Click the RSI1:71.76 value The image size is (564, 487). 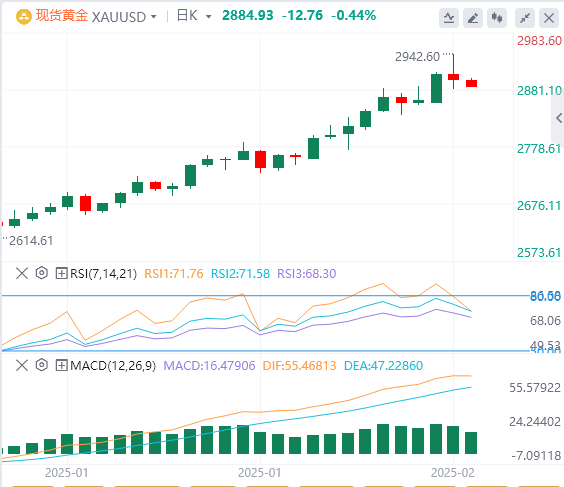[174, 274]
